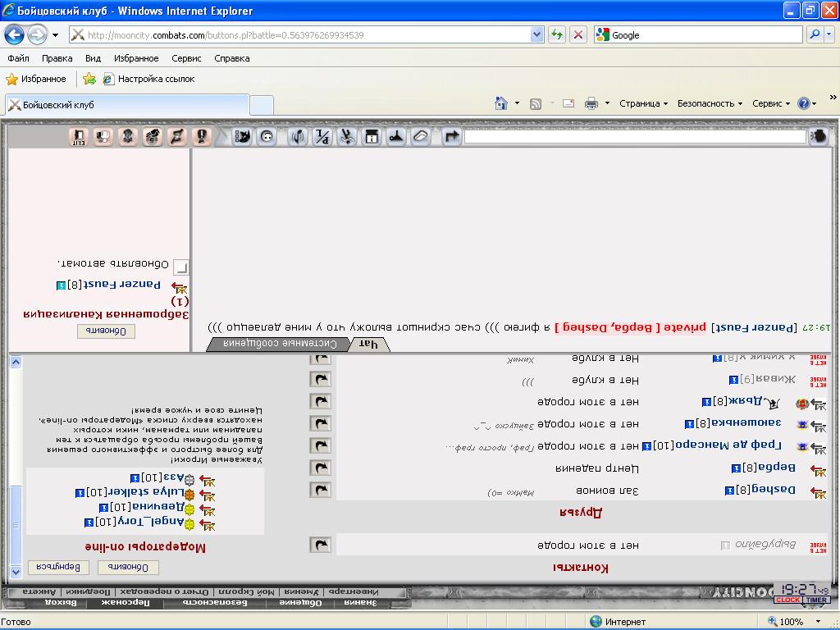The image size is (840, 630).
Task: Expand the Страница command bar menu
Action: tap(643, 103)
